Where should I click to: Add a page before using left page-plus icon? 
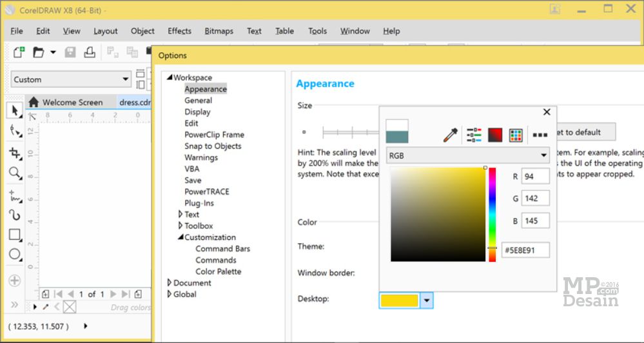click(45, 294)
